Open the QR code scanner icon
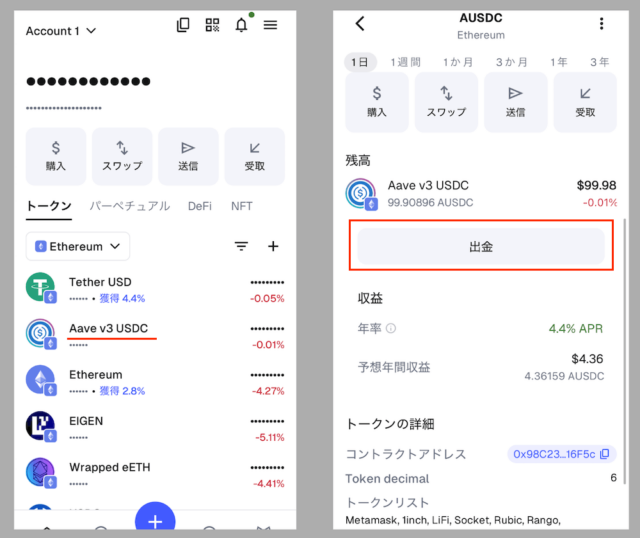The height and width of the screenshot is (538, 640). pyautogui.click(x=212, y=26)
